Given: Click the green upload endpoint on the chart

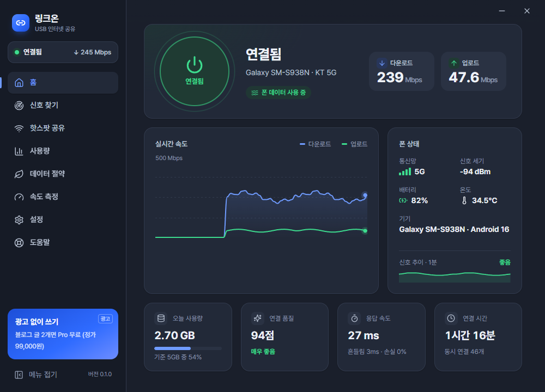Looking at the screenshot, I should click(x=365, y=230).
